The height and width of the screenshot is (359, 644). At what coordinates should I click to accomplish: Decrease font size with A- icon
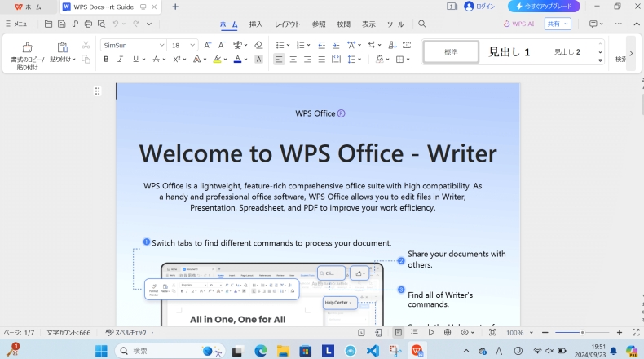(x=222, y=45)
